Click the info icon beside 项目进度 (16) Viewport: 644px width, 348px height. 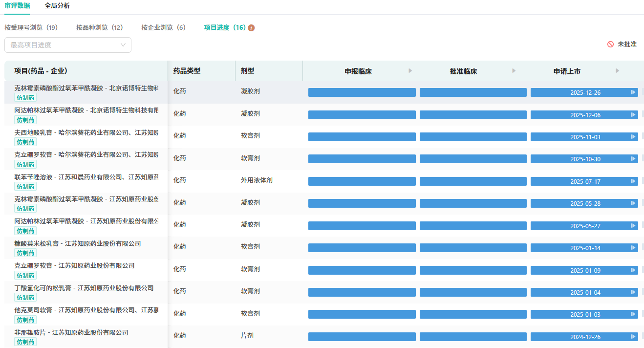(251, 28)
